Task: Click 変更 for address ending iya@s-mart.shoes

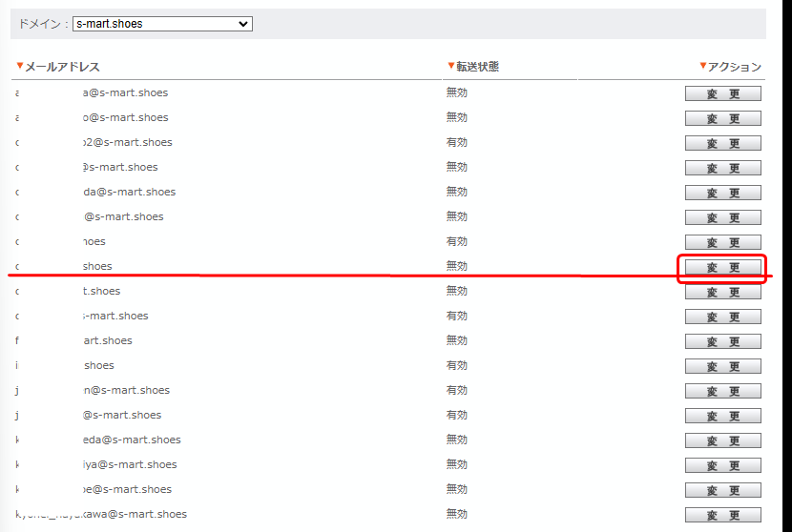Action: [x=722, y=465]
